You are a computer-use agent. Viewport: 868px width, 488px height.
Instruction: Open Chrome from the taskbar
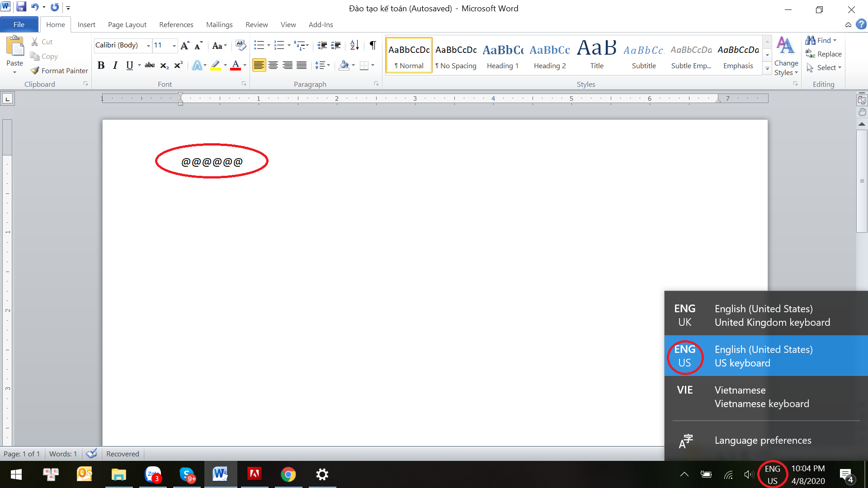coord(288,474)
